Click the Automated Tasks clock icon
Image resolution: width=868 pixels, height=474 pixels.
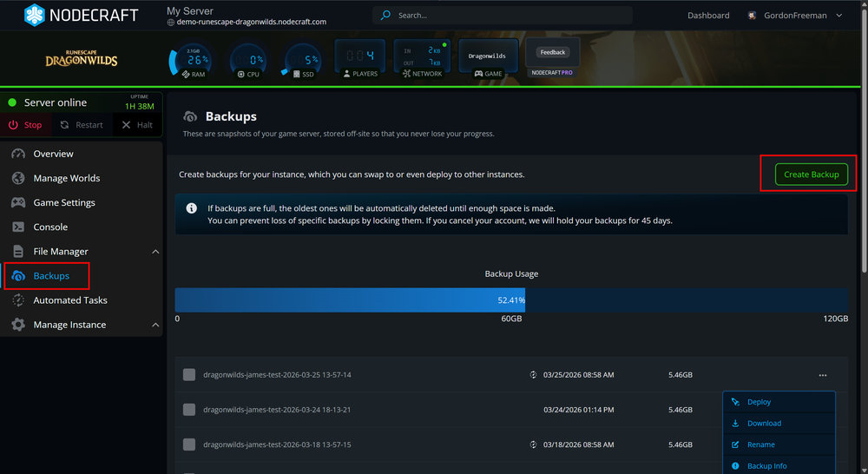pos(18,300)
